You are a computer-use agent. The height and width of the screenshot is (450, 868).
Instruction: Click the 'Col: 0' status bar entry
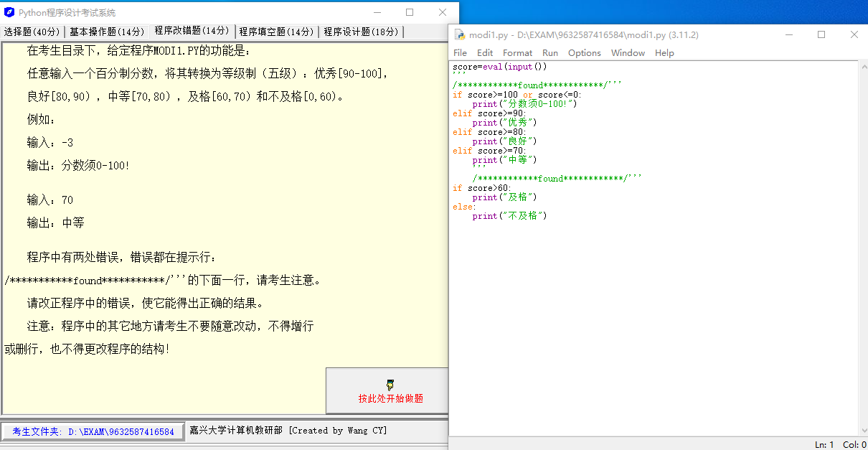[855, 445]
